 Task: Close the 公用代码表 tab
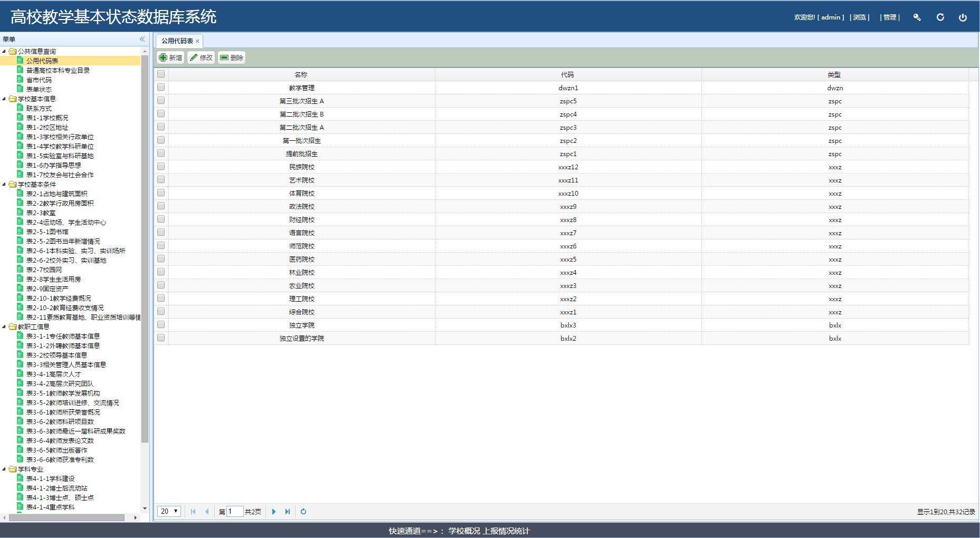[197, 41]
